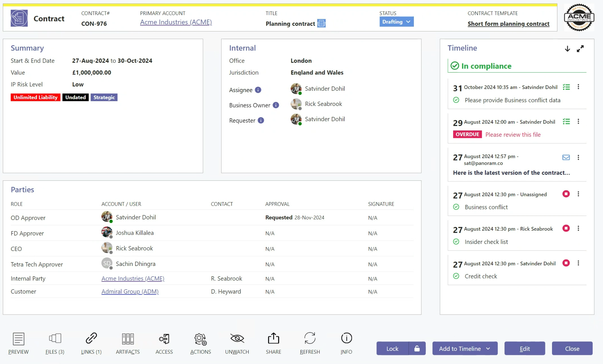Sort timeline with down arrow
Image resolution: width=603 pixels, height=364 pixels.
click(x=567, y=49)
